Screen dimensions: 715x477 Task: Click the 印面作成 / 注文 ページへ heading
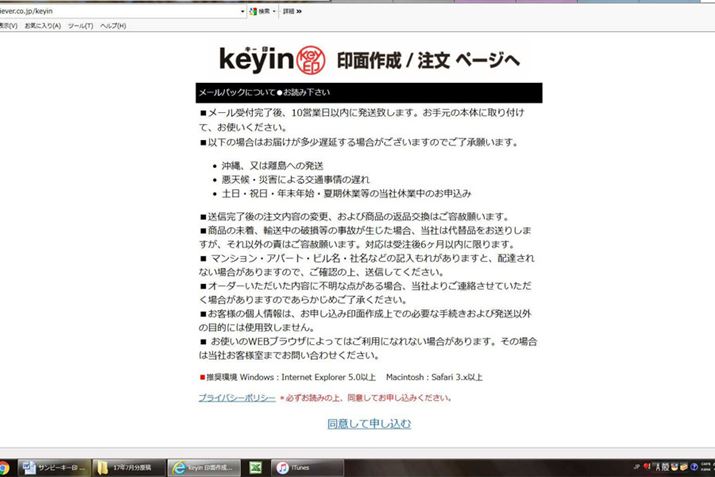(x=428, y=60)
